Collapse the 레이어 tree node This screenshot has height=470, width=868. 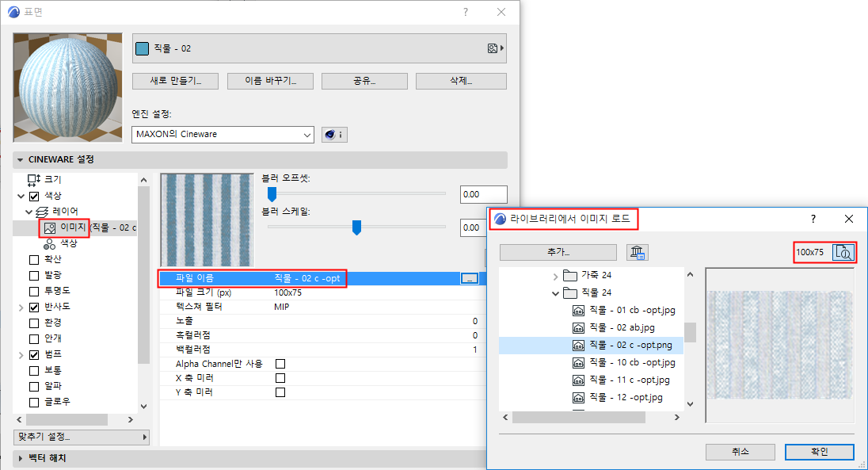coord(29,212)
